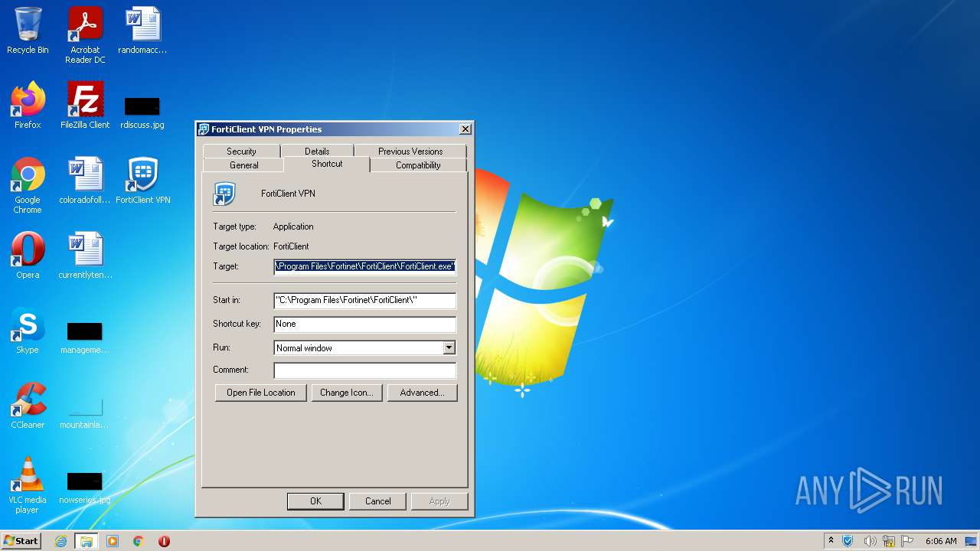Show hidden tray icons arrow
980x551 pixels.
tap(831, 541)
